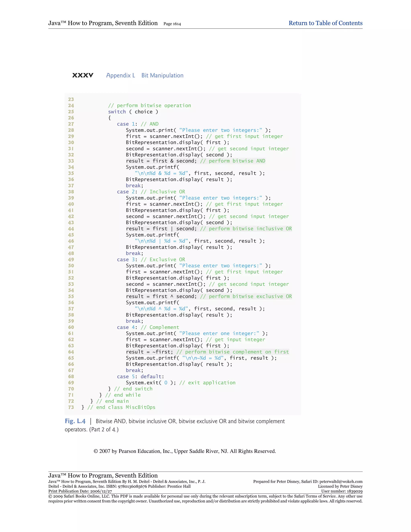
Task: Click the case 1 AND comment line
Action: [137, 124]
